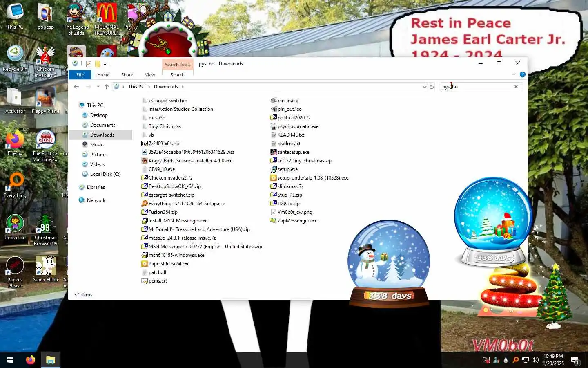Screen dimensions: 588x368
Task: Select file psychosomatic.exe
Action: point(295,126)
